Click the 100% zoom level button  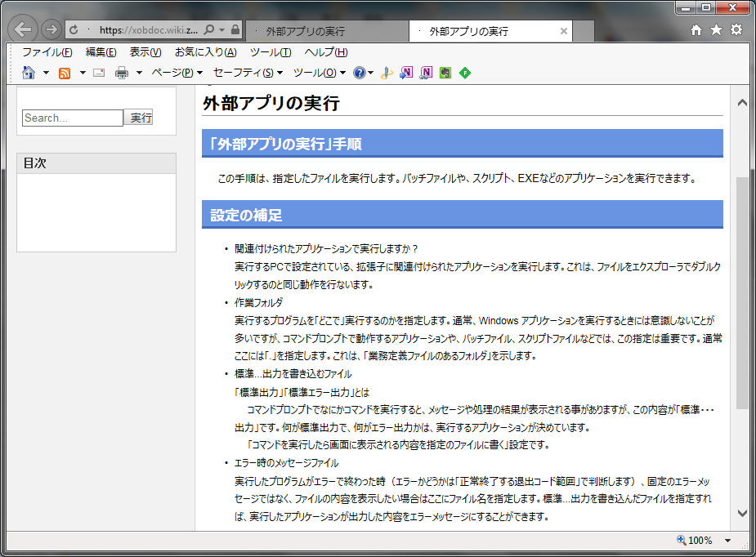pos(695,541)
